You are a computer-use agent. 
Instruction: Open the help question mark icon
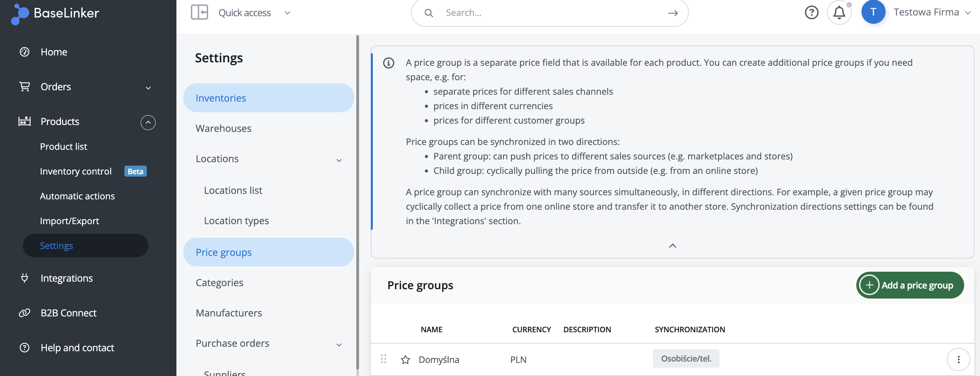811,12
